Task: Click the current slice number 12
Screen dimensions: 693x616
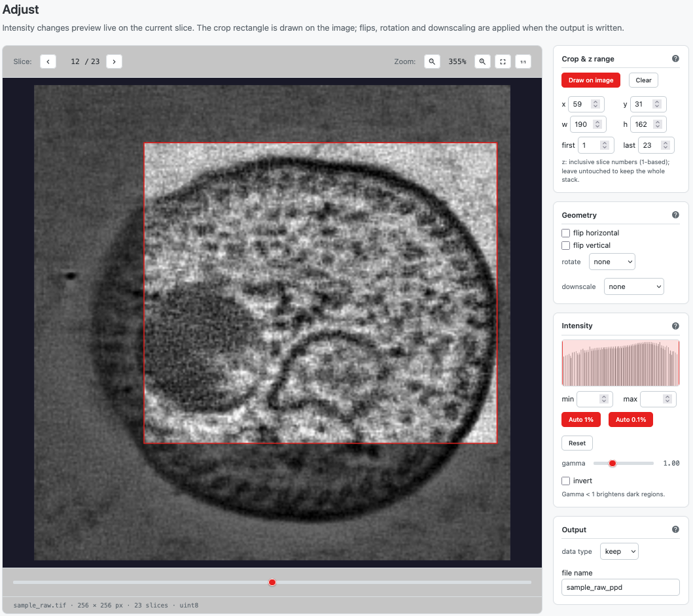Action: 75,61
